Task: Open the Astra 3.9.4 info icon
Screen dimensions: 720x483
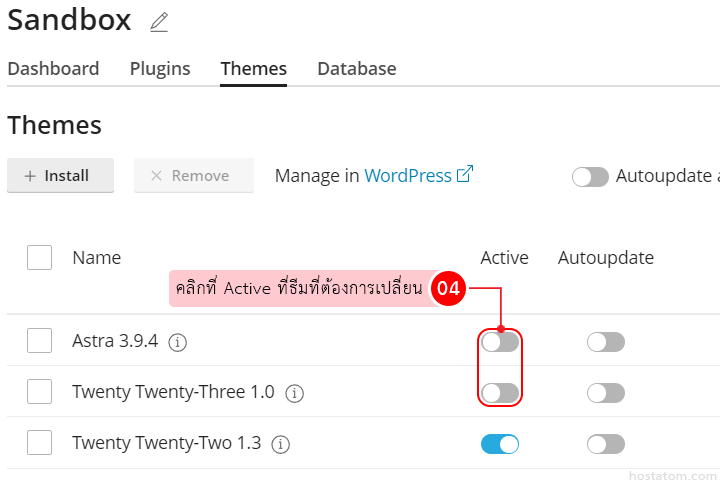Action: tap(178, 342)
